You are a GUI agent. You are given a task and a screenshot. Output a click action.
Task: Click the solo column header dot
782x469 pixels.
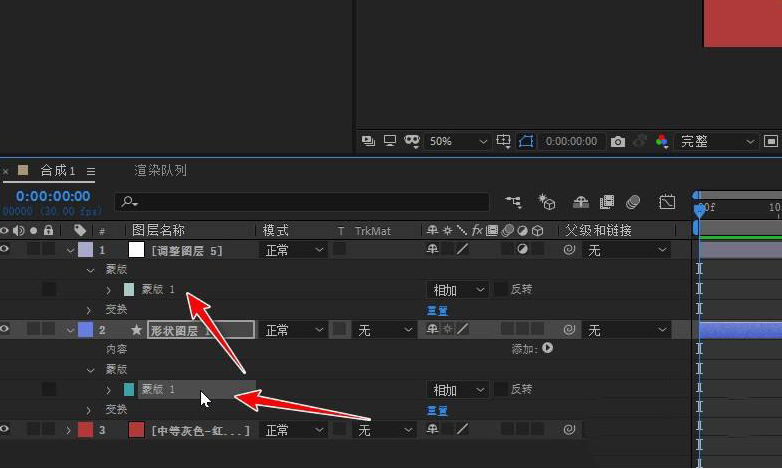pyautogui.click(x=33, y=230)
